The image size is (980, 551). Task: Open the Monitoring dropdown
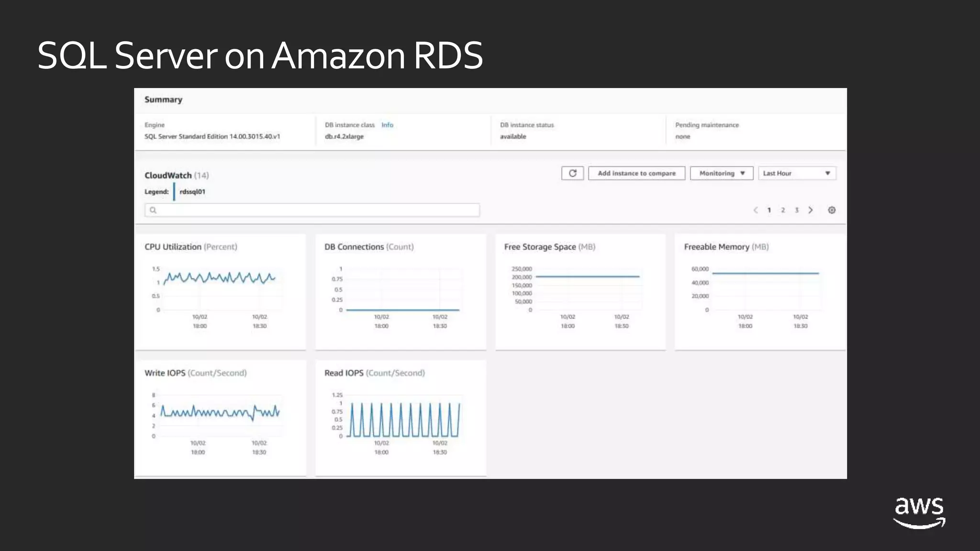[722, 173]
